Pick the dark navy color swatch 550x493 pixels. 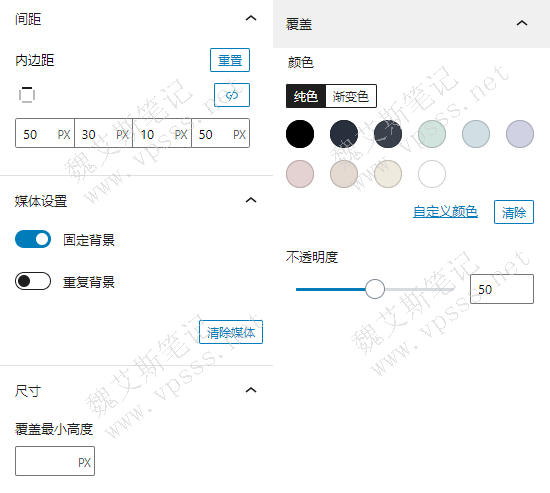344,134
